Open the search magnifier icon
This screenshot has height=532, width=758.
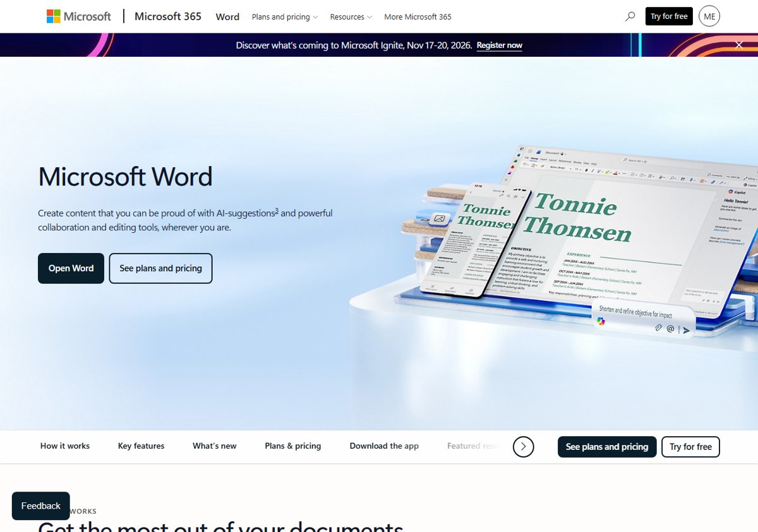tap(630, 16)
